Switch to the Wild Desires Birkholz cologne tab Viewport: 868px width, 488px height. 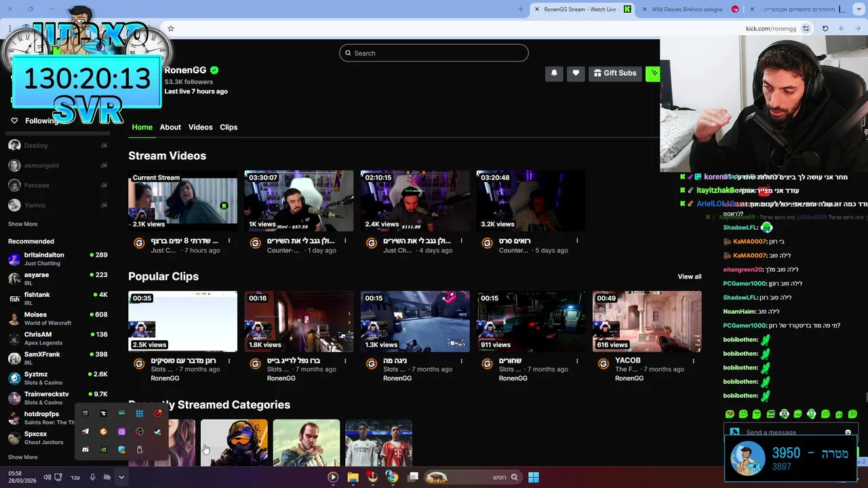click(692, 9)
